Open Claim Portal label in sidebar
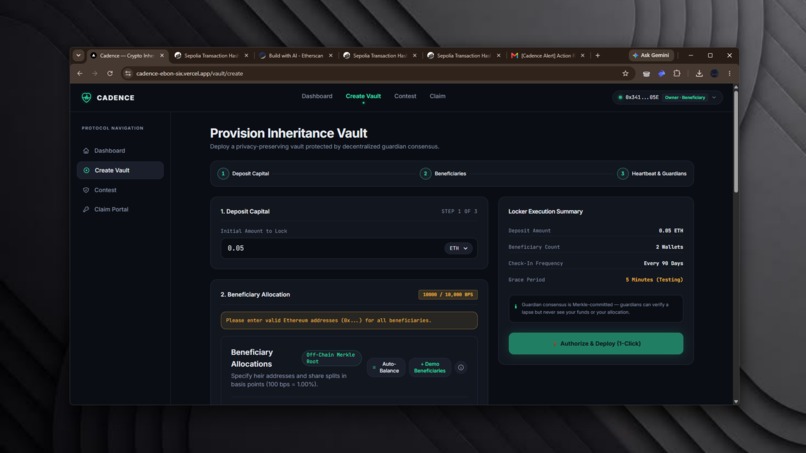Screen dimensions: 806x453 coord(111,209)
